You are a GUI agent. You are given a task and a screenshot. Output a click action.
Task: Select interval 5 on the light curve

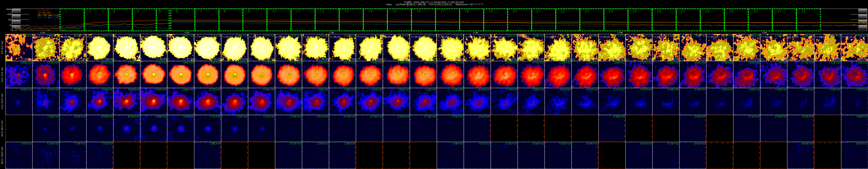tap(163, 20)
